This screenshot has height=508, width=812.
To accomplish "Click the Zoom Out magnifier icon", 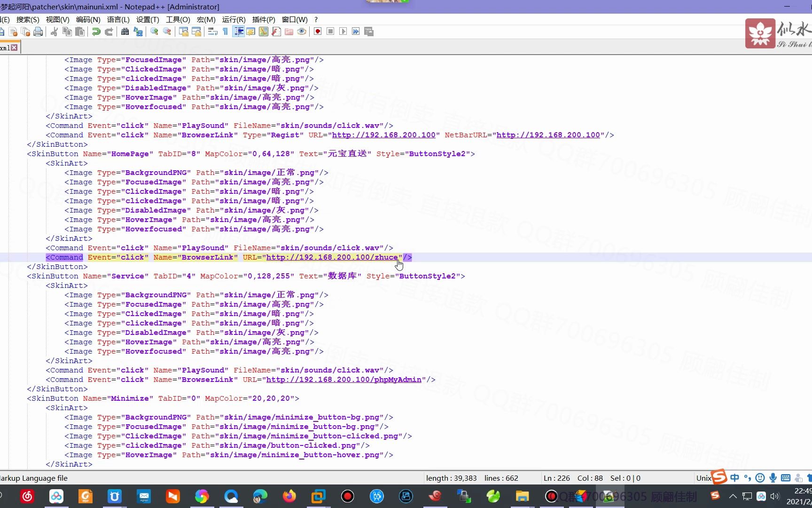I will (x=167, y=32).
